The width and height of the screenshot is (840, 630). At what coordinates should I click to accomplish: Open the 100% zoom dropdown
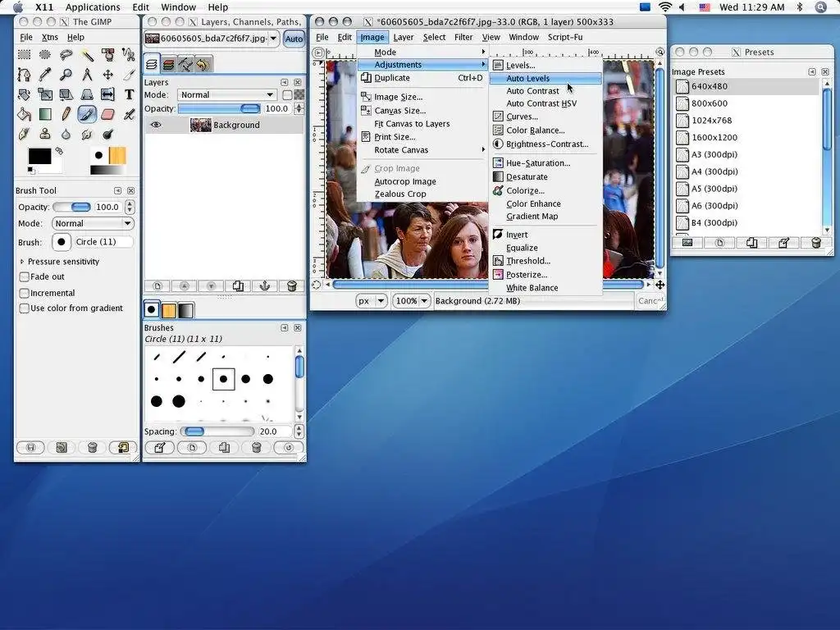(x=411, y=301)
